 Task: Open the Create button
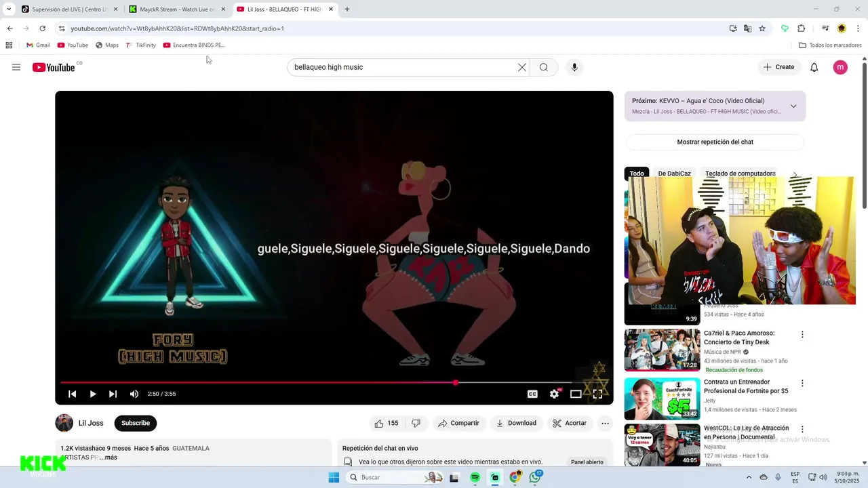point(778,67)
